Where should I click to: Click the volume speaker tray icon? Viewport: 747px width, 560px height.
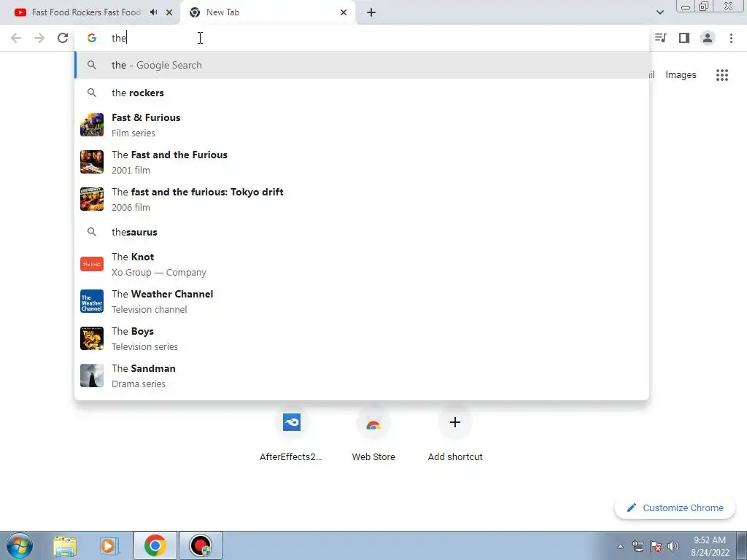(673, 546)
